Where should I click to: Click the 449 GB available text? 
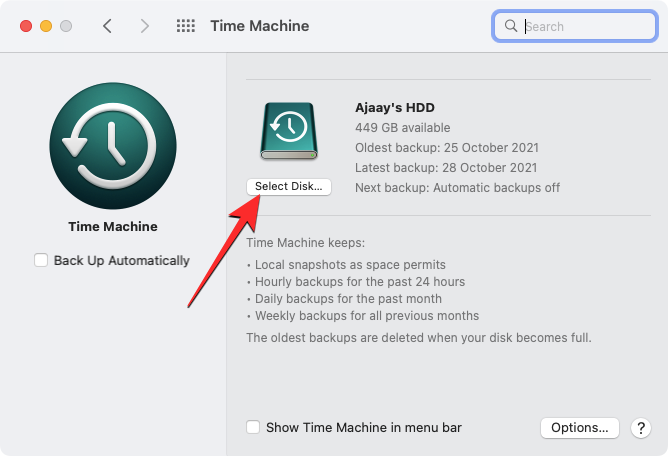click(402, 127)
